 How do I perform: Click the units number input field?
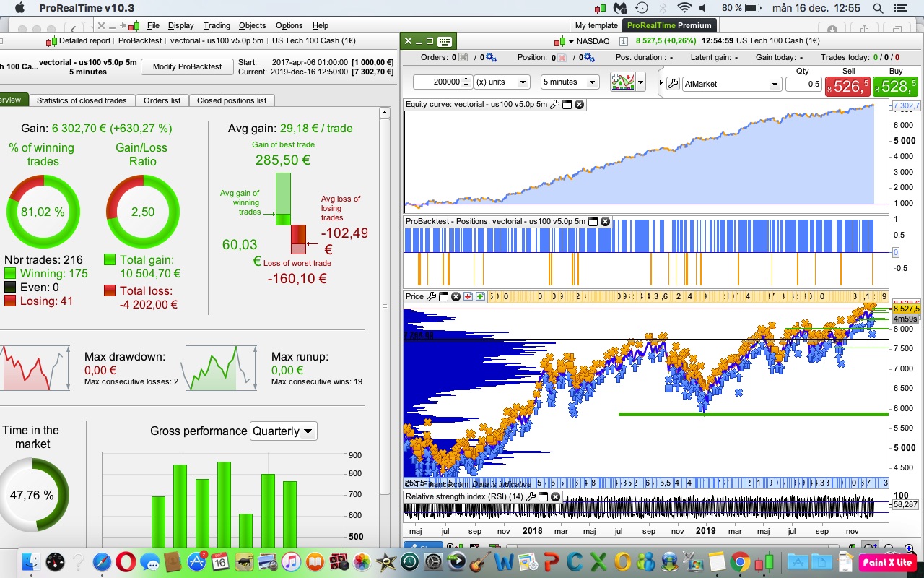point(437,82)
